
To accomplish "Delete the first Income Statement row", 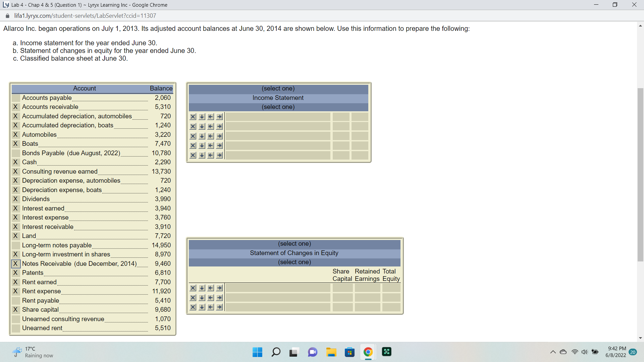I will [x=193, y=117].
